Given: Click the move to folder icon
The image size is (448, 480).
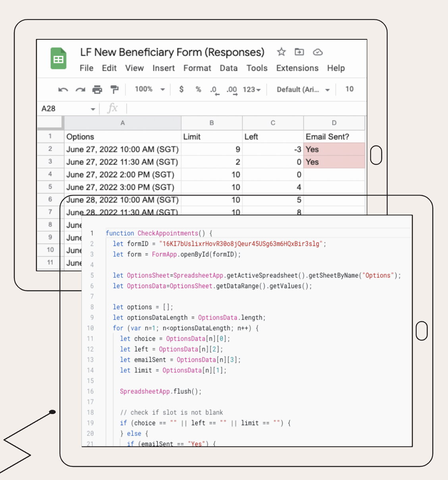Looking at the screenshot, I should (x=299, y=52).
